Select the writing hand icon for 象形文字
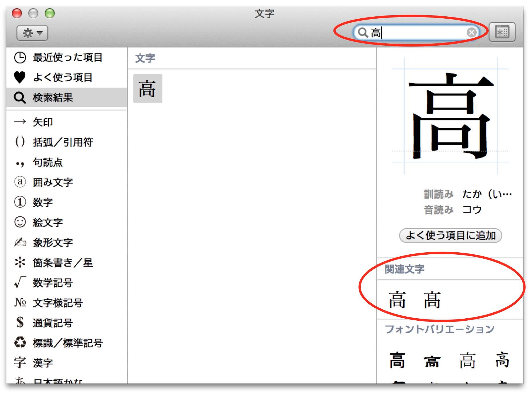This screenshot has width=532, height=395. [20, 242]
